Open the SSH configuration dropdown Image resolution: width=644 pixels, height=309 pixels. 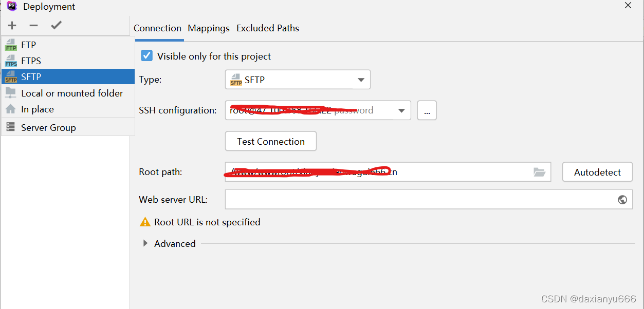point(400,110)
